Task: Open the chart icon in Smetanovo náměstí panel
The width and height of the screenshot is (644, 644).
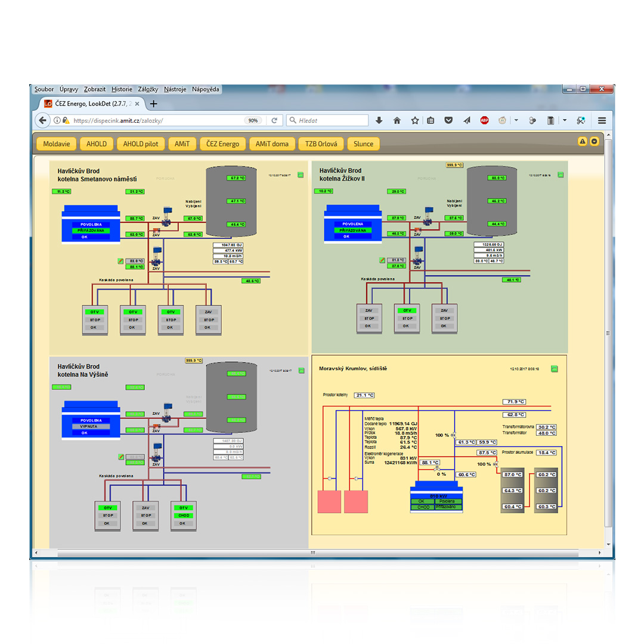Action: [x=301, y=175]
